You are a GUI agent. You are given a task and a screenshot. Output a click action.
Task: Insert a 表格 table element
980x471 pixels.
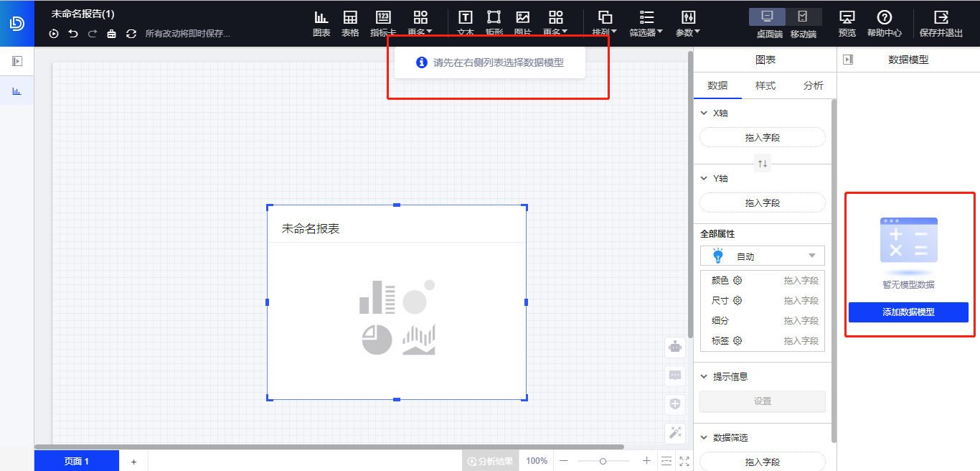tap(349, 20)
